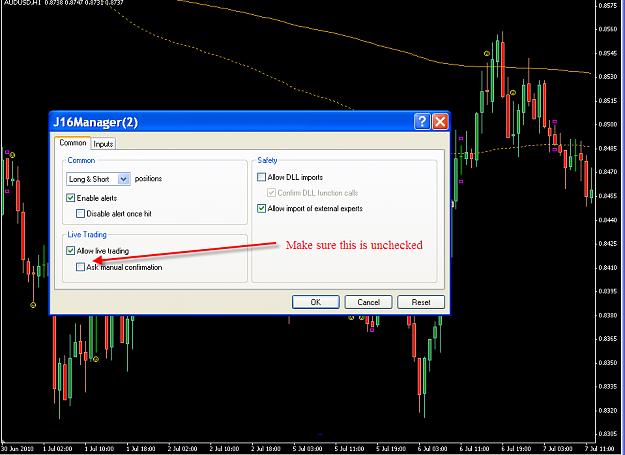
Task: Open the Long & Short positions dropdown
Action: tap(98, 179)
